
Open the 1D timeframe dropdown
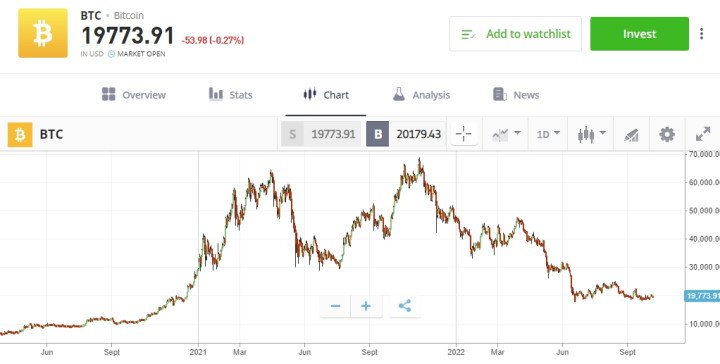[548, 134]
